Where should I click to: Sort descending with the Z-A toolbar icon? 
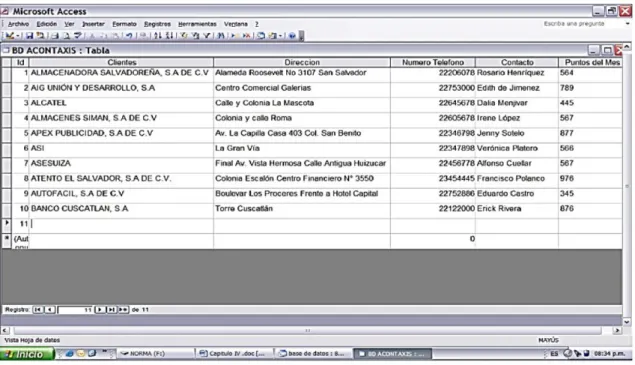[x=170, y=36]
